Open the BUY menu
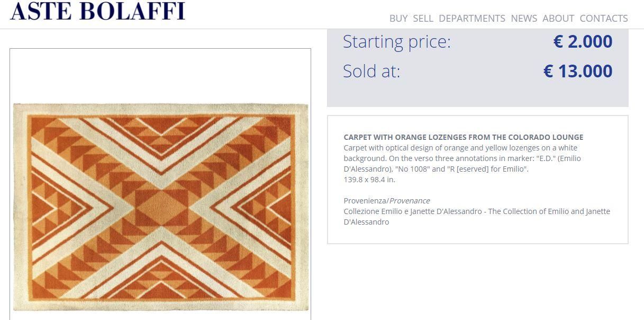Image resolution: width=644 pixels, height=320 pixels. coord(398,19)
